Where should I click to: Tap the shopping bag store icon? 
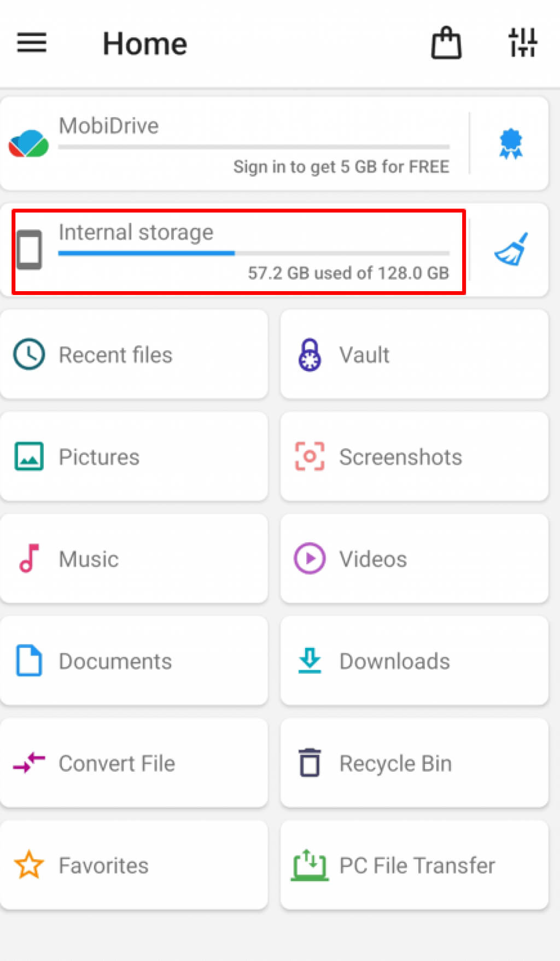(446, 43)
